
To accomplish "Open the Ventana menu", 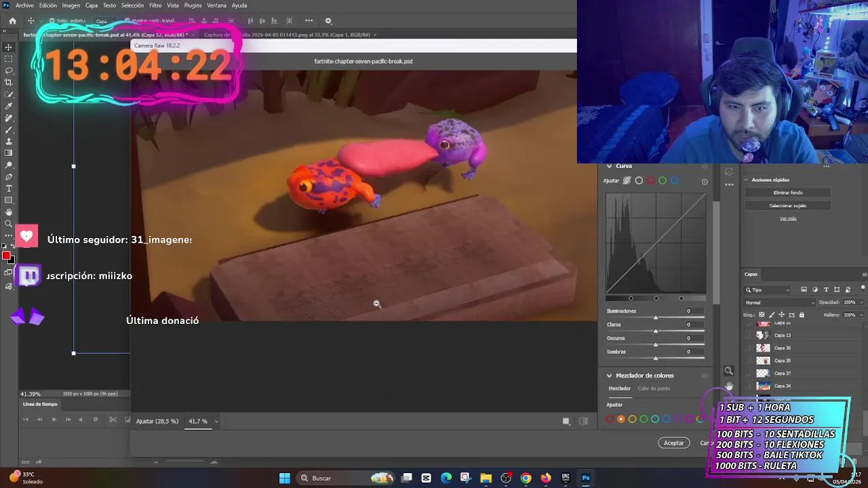I will (x=216, y=5).
